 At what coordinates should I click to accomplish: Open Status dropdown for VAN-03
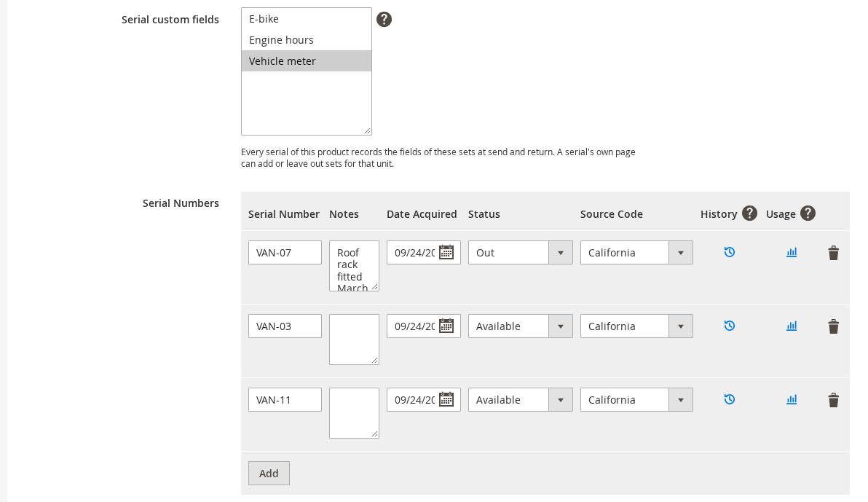click(521, 326)
